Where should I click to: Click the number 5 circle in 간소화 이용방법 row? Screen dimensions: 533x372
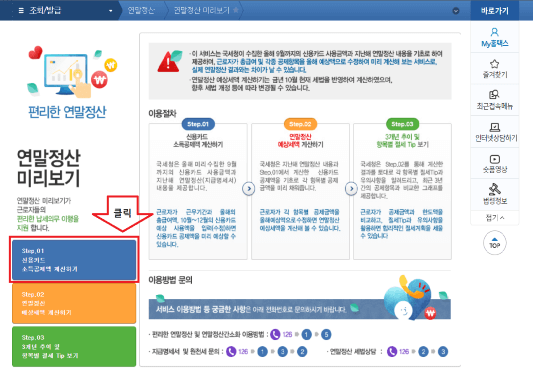point(326,335)
